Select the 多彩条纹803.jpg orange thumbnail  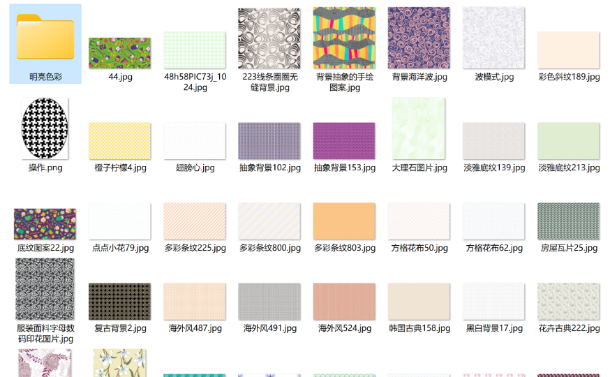pos(344,221)
